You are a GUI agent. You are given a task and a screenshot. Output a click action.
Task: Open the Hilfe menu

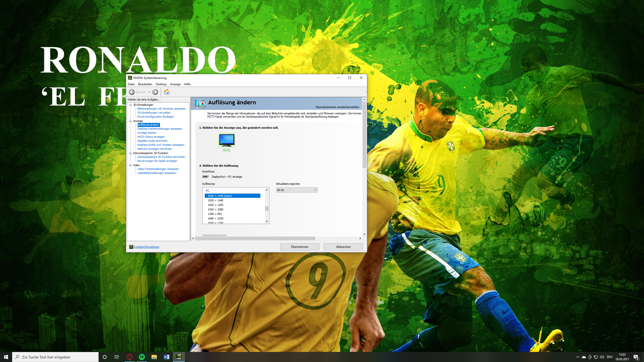coord(187,84)
